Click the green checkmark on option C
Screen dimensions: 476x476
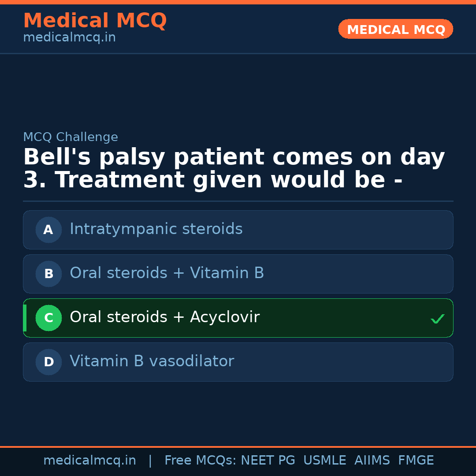click(x=437, y=319)
